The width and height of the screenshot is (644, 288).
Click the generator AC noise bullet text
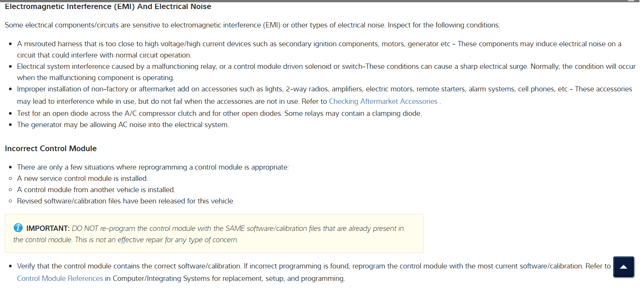click(122, 125)
